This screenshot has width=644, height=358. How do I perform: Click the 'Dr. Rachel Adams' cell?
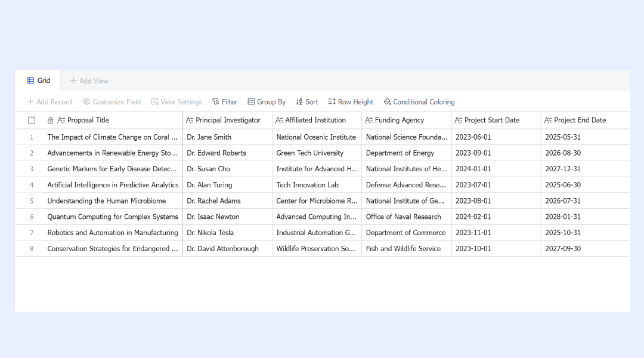[228, 201]
